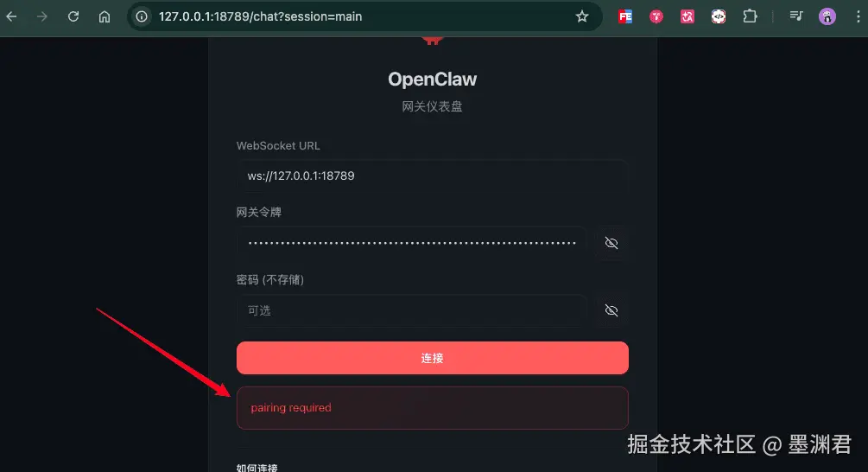Bookmark this page with the star icon
868x472 pixels.
[582, 16]
